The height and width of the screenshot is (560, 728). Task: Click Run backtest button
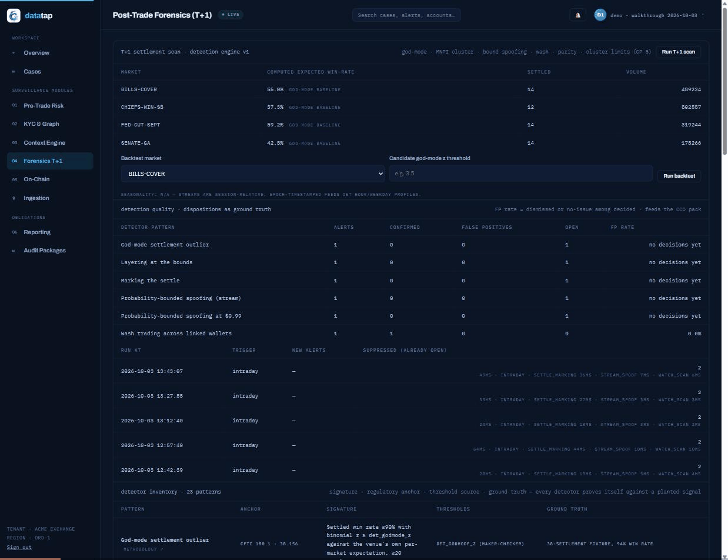pos(679,176)
